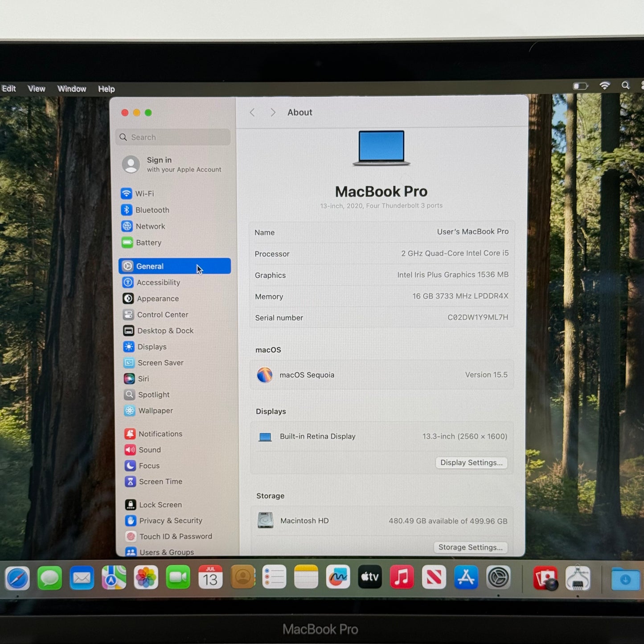Open Photos from the Dock
Viewport: 644px width, 644px height.
146,578
